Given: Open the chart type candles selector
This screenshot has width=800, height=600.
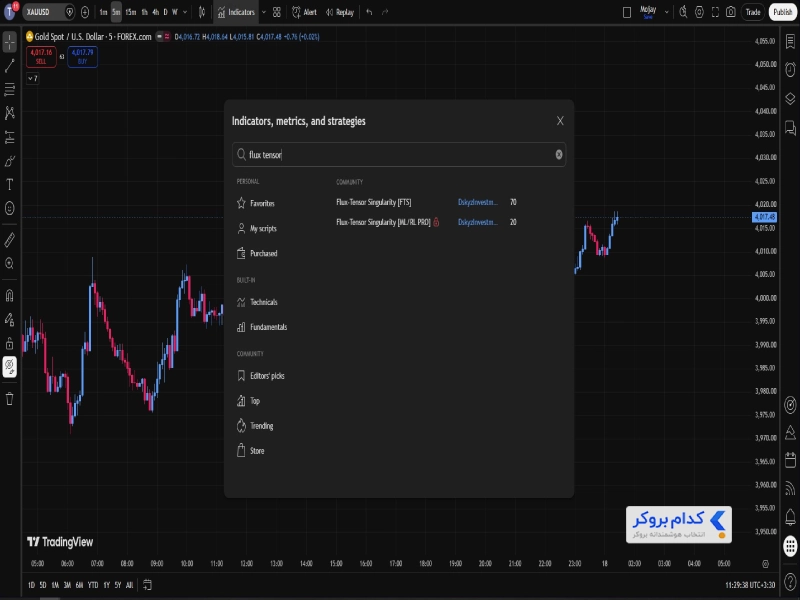Looking at the screenshot, I should 202,12.
